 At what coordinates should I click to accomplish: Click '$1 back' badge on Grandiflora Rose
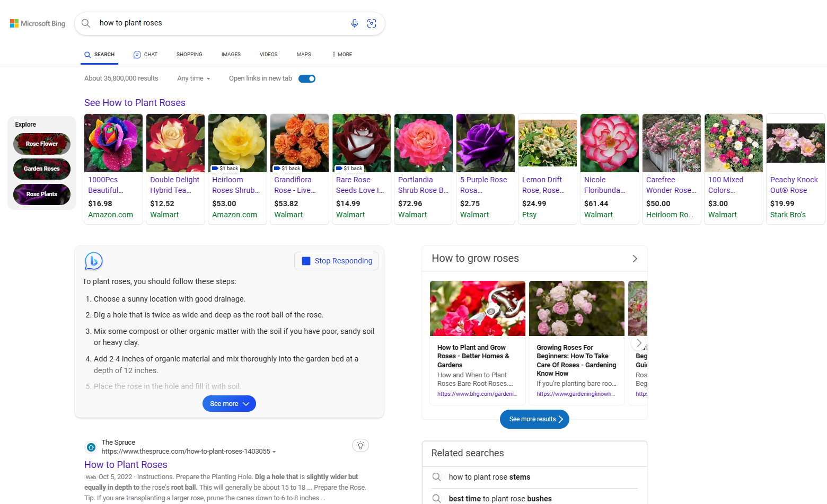pos(287,169)
